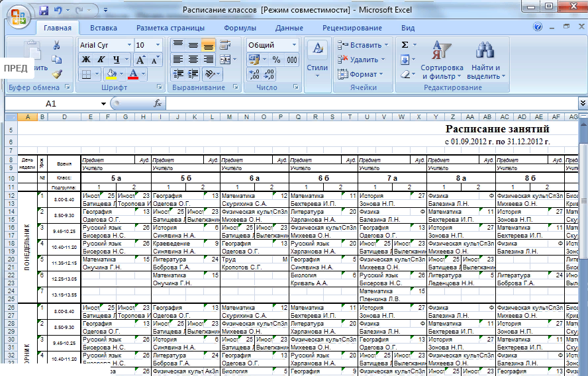Viewport: 588px width, 376px height.
Task: Toggle italic formatting К
Action: click(101, 60)
